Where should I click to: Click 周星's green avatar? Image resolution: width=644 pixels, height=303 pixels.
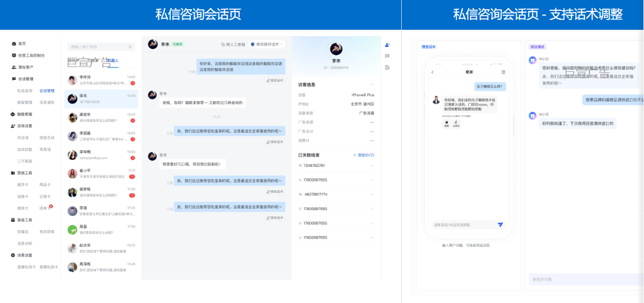tap(72, 230)
